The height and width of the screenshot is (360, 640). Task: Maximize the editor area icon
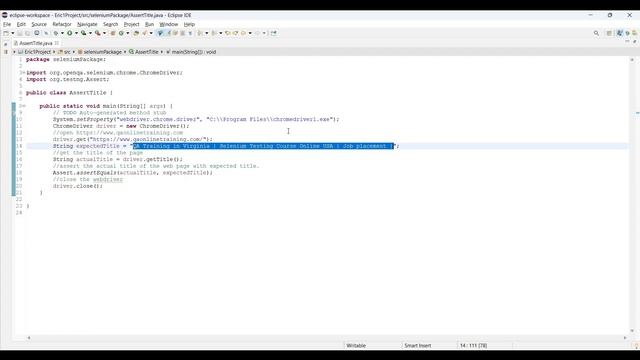click(635, 41)
